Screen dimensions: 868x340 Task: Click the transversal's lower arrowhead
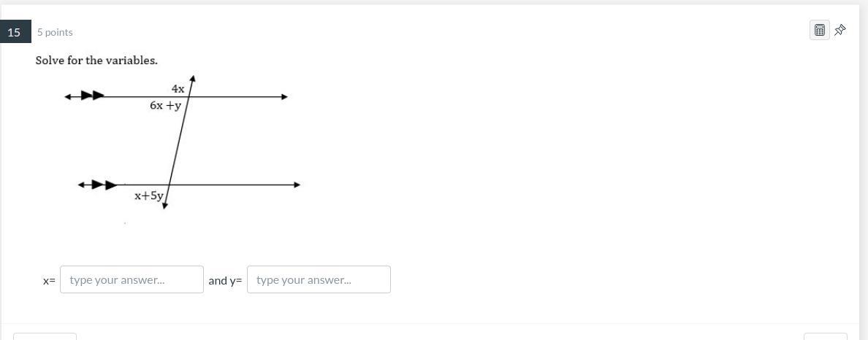[165, 205]
